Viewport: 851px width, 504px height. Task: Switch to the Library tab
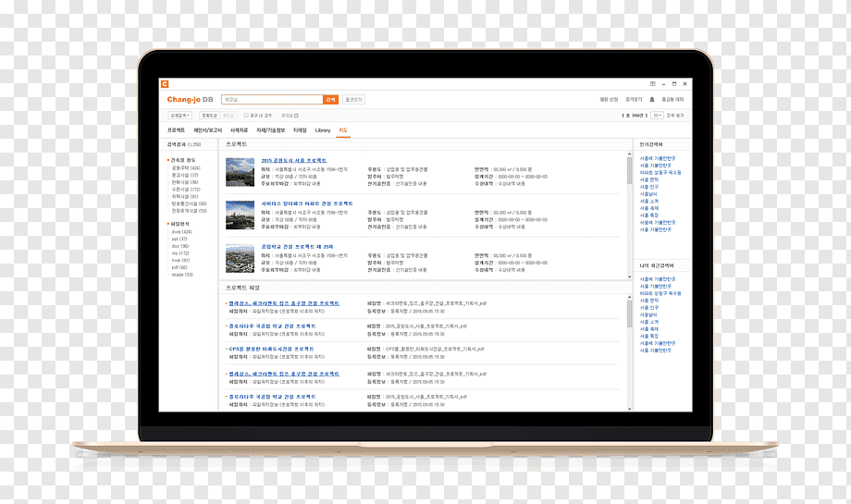point(323,130)
